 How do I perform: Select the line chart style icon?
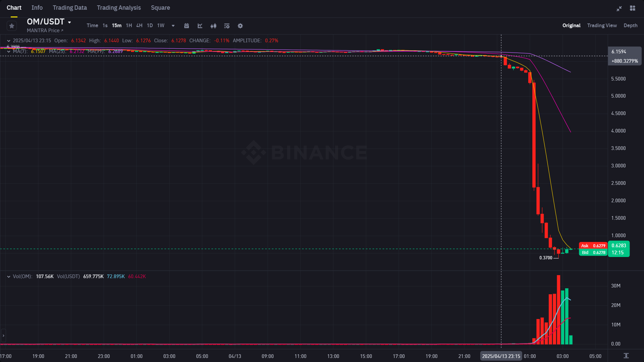(x=200, y=26)
